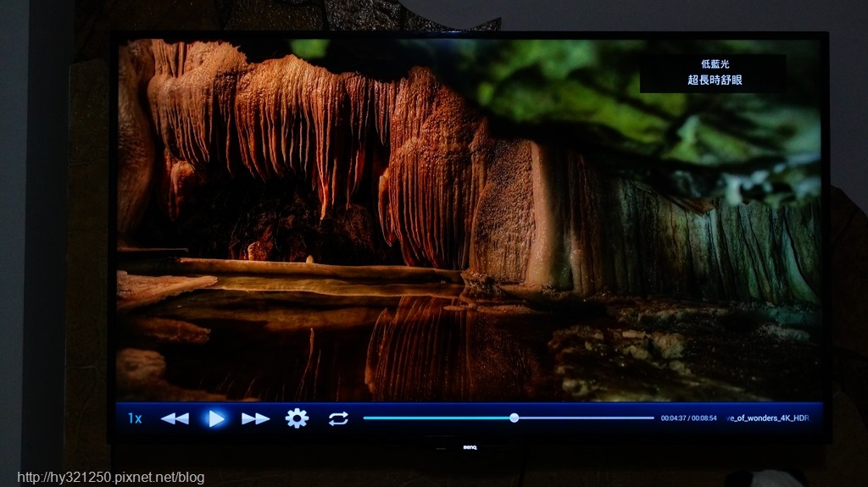This screenshot has height=487, width=868.
Task: Click the 低藍光 超長時舒眼 overlay notice
Action: tap(715, 73)
